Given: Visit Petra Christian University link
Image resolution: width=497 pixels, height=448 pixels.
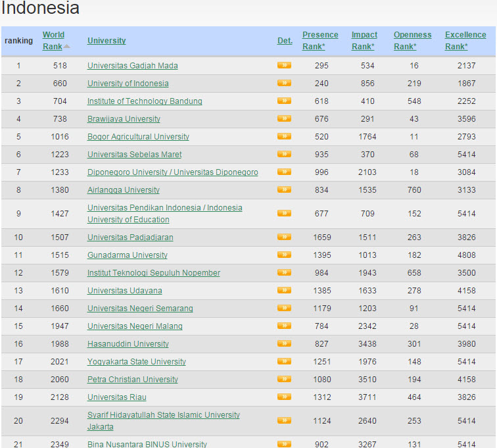Looking at the screenshot, I should click(133, 380).
